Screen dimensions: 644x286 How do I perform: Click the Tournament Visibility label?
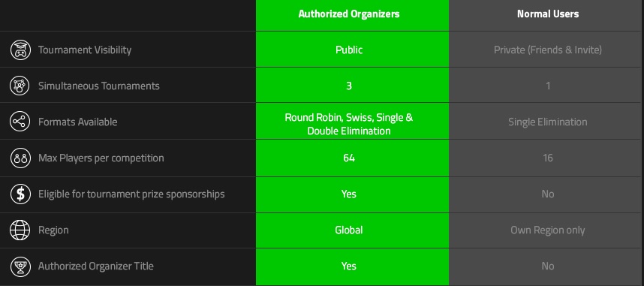click(85, 50)
